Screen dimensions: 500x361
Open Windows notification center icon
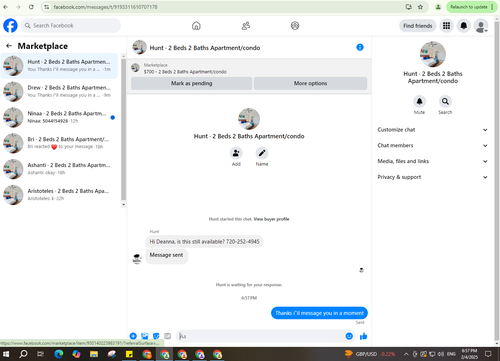(x=488, y=354)
